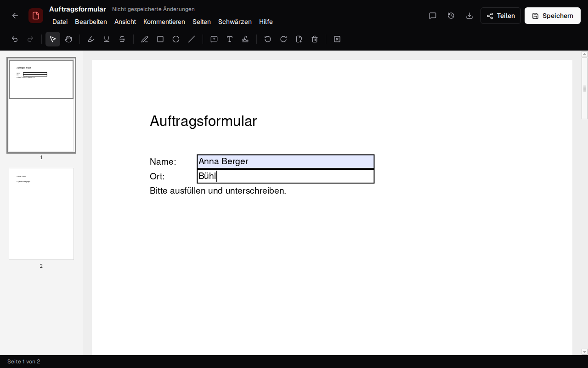
Task: Rotate page clockwise
Action: pos(283,39)
